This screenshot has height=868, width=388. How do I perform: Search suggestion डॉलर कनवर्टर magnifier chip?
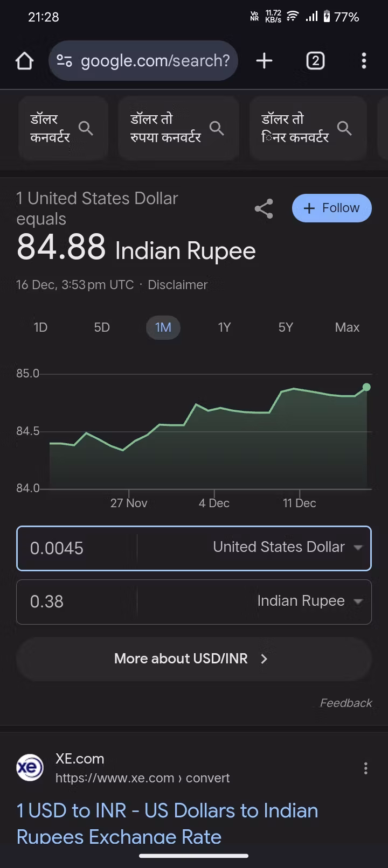63,128
